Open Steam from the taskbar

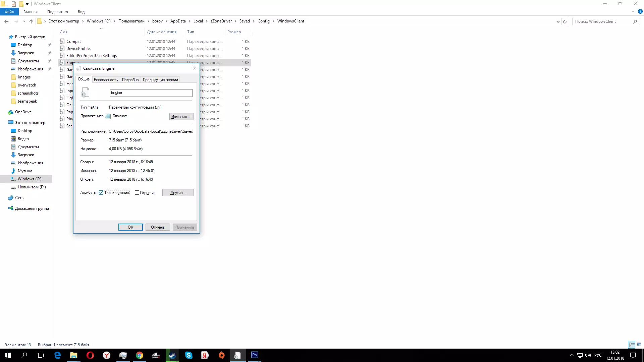coord(172,355)
